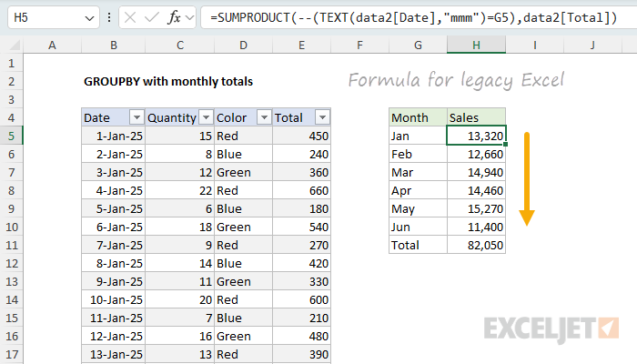Select the column C header
This screenshot has width=637, height=364.
point(180,45)
